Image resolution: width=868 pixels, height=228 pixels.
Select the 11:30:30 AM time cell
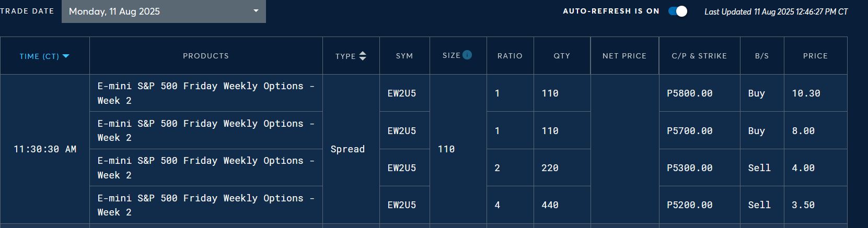(45, 149)
